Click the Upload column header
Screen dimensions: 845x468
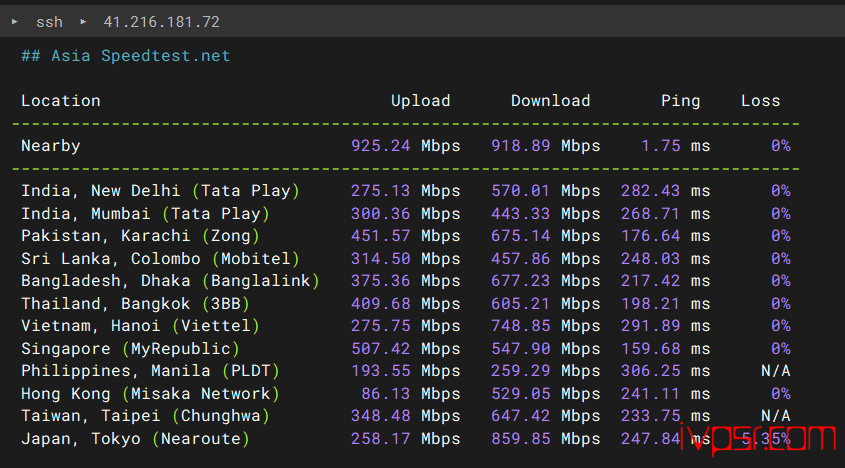tap(420, 101)
